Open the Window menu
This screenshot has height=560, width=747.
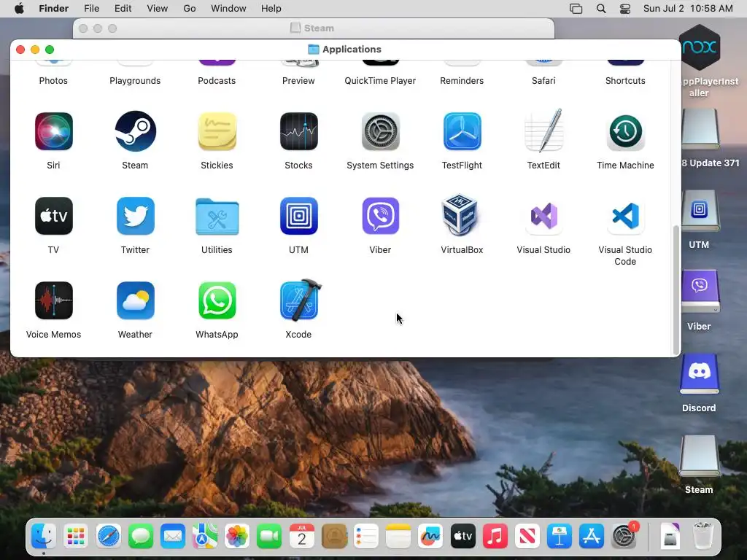228,9
